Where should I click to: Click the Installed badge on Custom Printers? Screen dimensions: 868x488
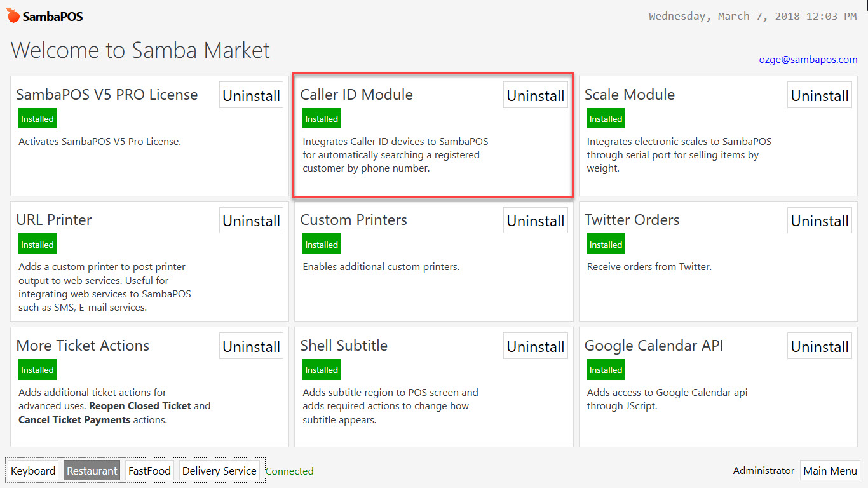321,243
